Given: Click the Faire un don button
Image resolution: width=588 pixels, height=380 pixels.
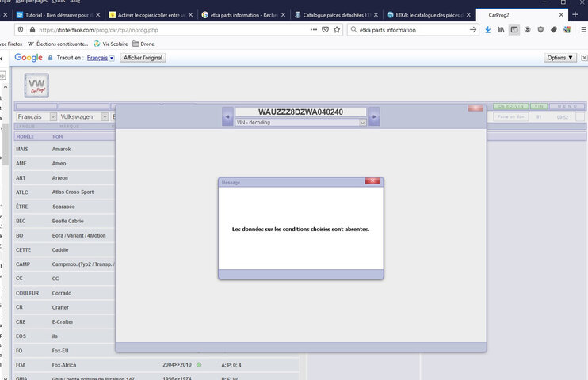Looking at the screenshot, I should click(x=511, y=117).
